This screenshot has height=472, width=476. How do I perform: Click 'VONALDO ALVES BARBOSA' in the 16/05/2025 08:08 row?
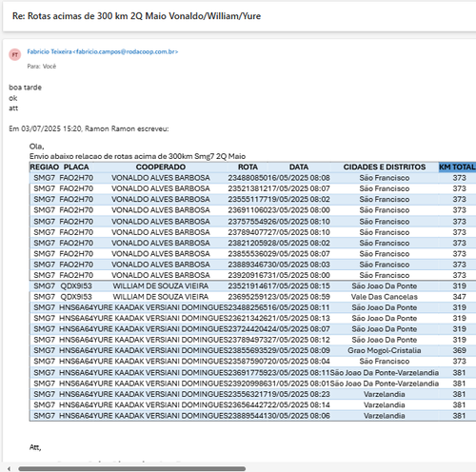click(161, 178)
